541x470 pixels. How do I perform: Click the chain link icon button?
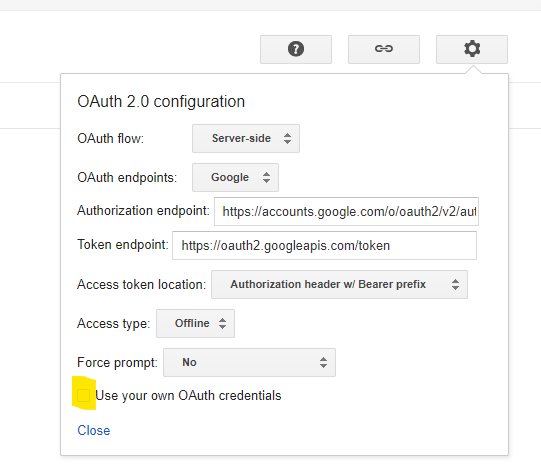[x=384, y=49]
